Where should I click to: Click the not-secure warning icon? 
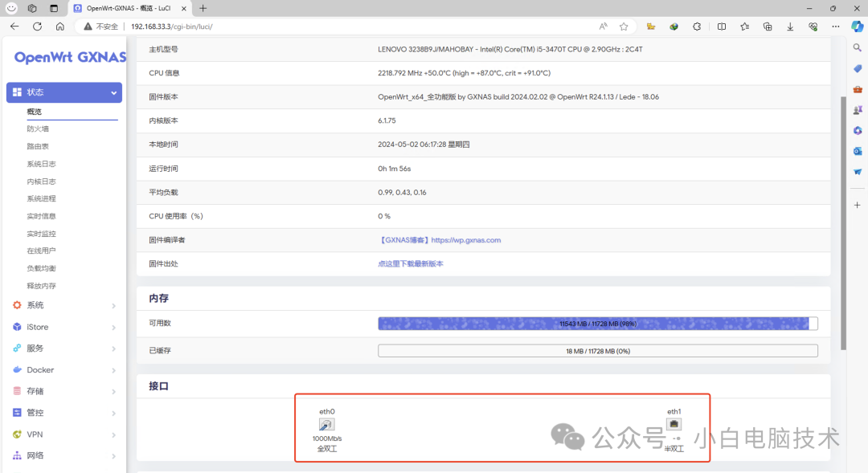click(x=88, y=27)
